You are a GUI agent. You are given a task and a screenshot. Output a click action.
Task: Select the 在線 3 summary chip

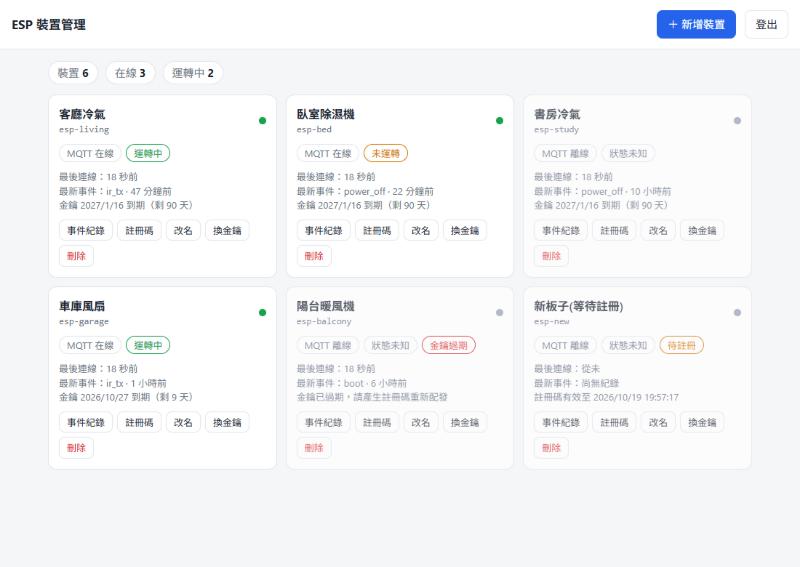pos(130,73)
